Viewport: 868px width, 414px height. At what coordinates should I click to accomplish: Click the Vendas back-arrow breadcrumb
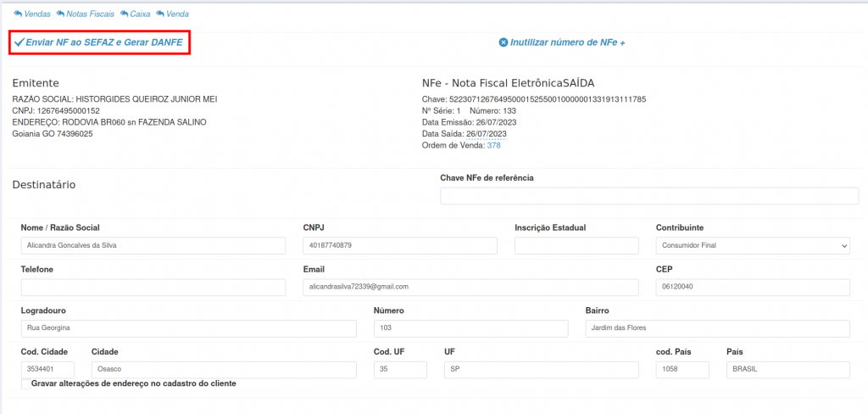(32, 14)
